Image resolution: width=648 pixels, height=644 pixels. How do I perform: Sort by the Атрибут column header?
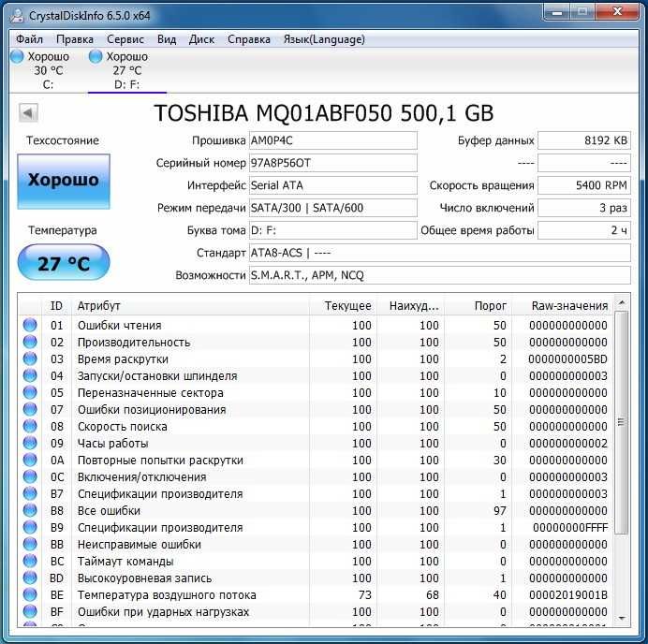click(x=190, y=306)
